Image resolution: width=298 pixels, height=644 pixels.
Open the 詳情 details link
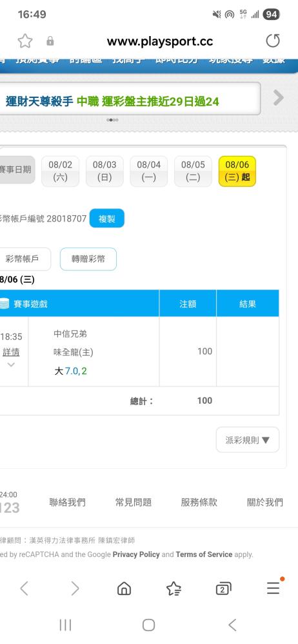pos(11,352)
